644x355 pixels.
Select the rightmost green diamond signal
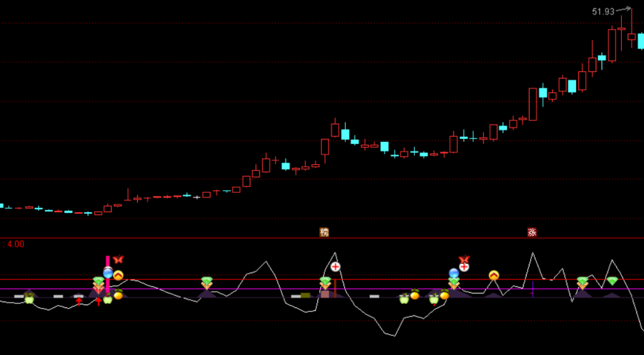point(612,282)
